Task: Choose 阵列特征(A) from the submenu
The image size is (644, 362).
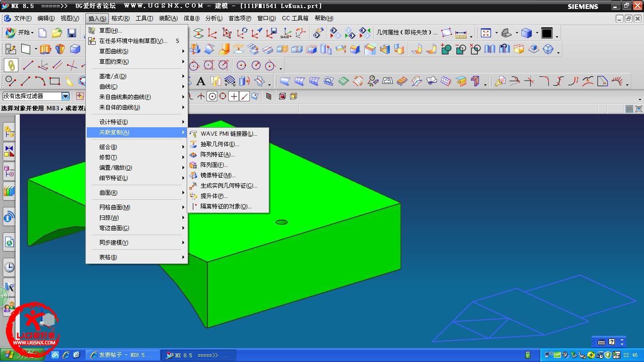Action: [228, 155]
